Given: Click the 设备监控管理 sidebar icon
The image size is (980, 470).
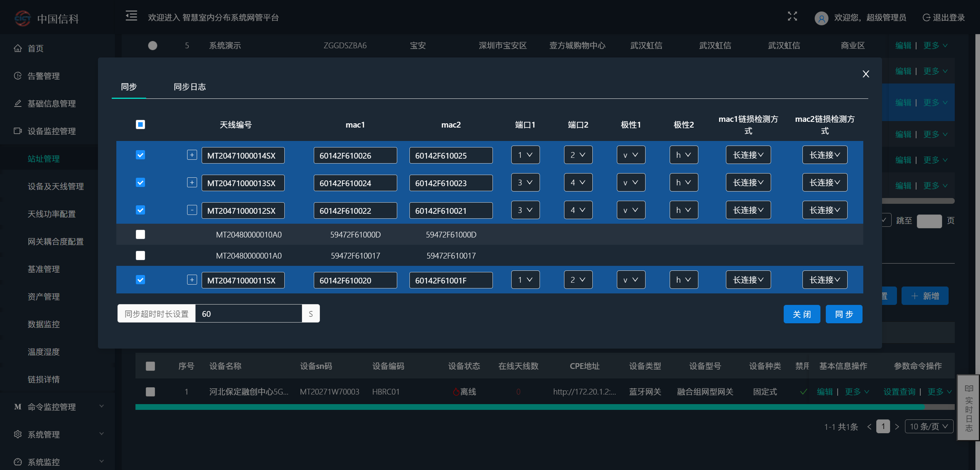Looking at the screenshot, I should coord(18,131).
